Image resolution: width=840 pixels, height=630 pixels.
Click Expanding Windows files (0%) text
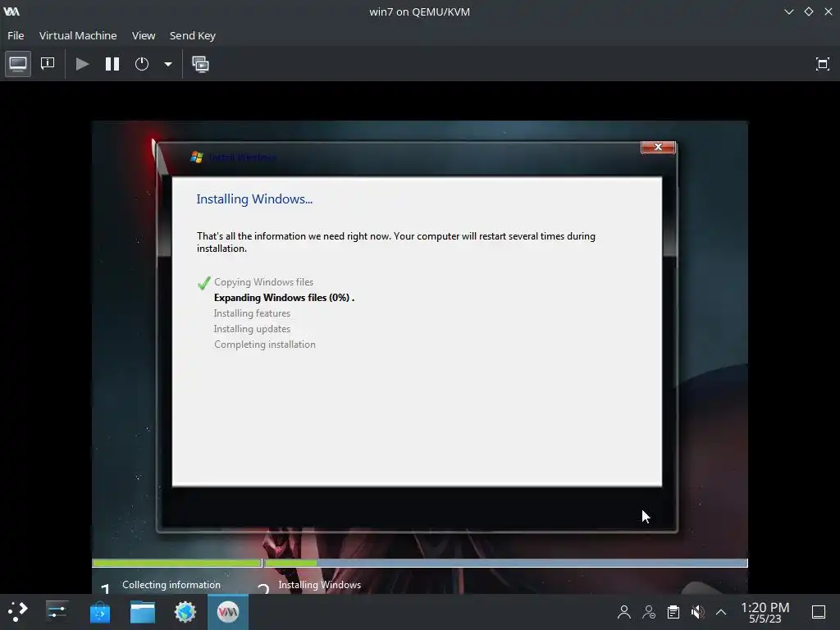point(283,297)
